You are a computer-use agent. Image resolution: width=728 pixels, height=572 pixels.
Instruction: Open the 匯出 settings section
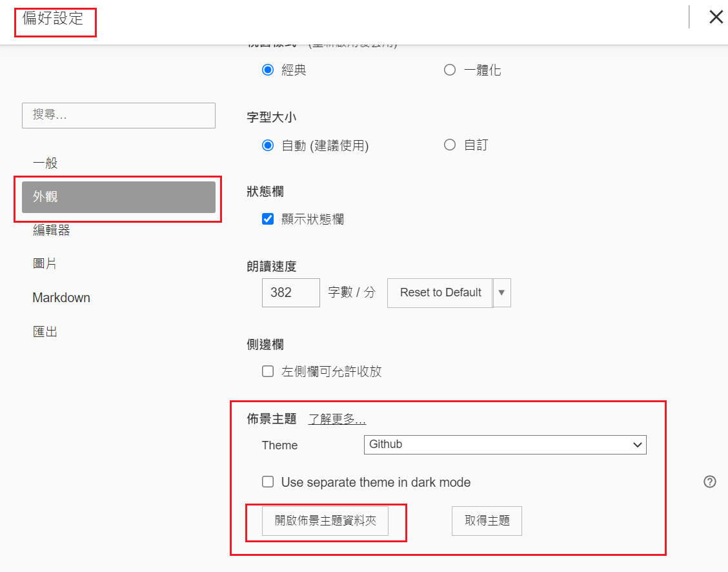45,332
